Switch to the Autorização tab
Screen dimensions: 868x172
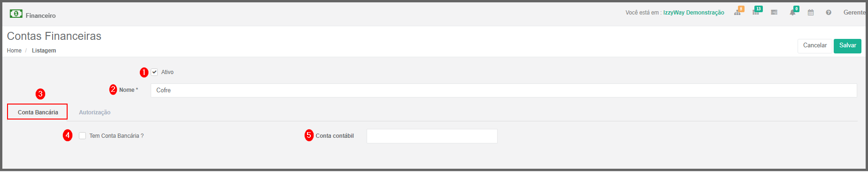95,112
